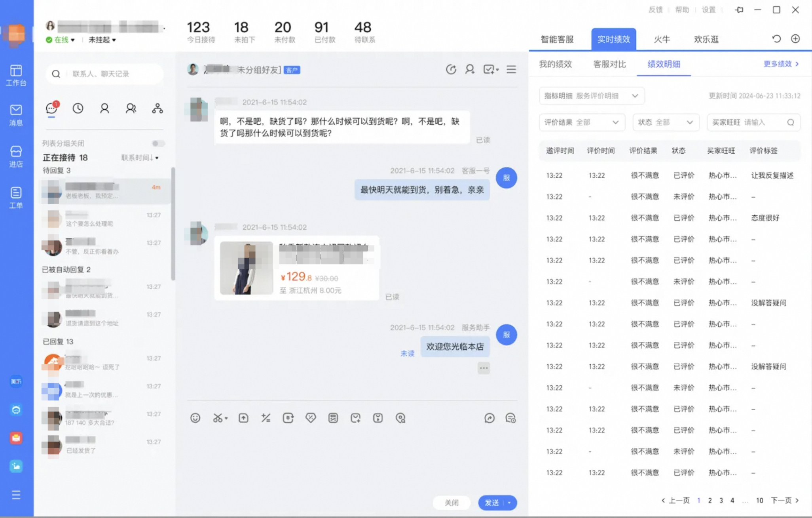
Task: Open the conversation previewing 已经发货了
Action: point(105,446)
